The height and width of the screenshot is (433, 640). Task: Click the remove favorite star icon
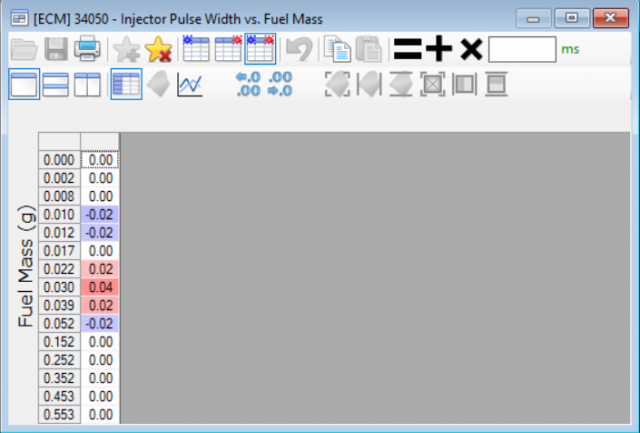click(158, 48)
